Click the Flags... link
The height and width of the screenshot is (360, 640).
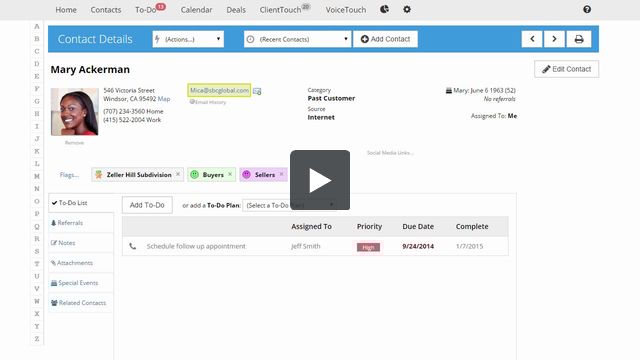tap(69, 175)
